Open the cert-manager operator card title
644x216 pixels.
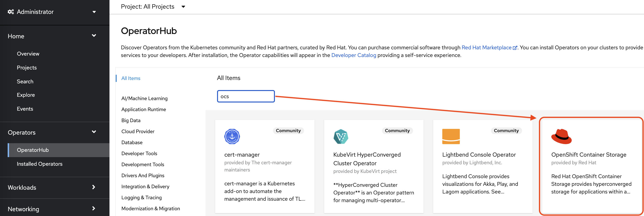click(x=242, y=155)
